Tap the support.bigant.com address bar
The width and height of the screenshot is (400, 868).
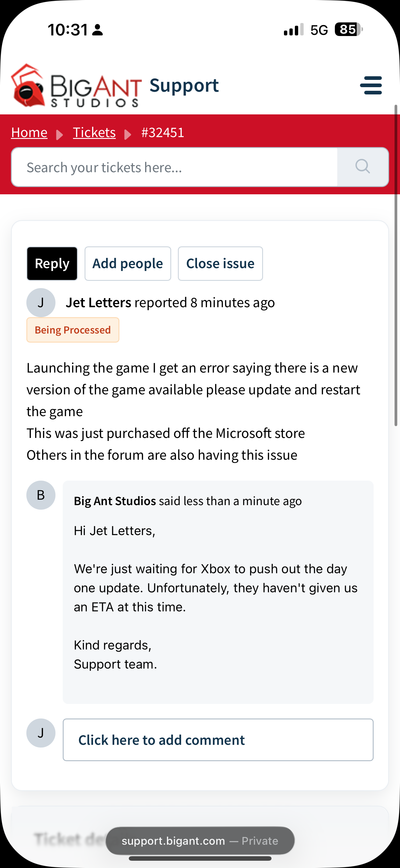pos(200,840)
